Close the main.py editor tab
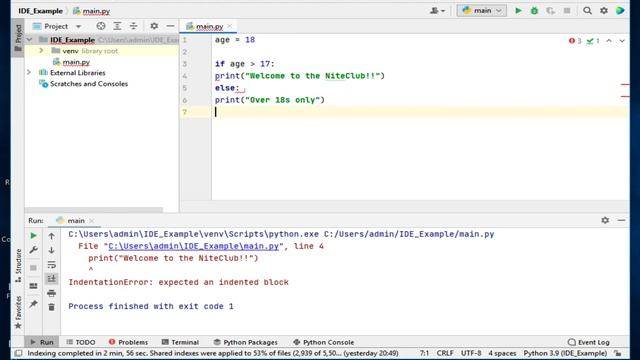The image size is (640, 360). (x=229, y=26)
